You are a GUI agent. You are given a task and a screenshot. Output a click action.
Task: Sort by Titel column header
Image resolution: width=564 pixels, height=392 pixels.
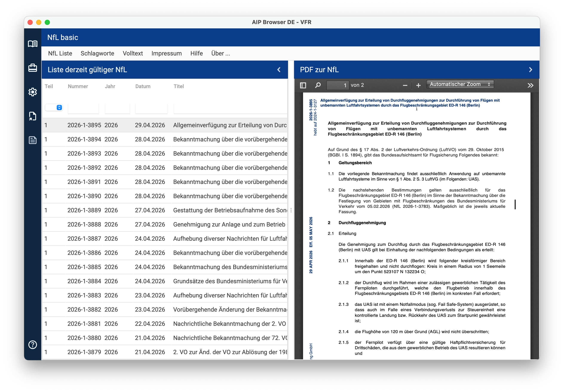pyautogui.click(x=179, y=86)
